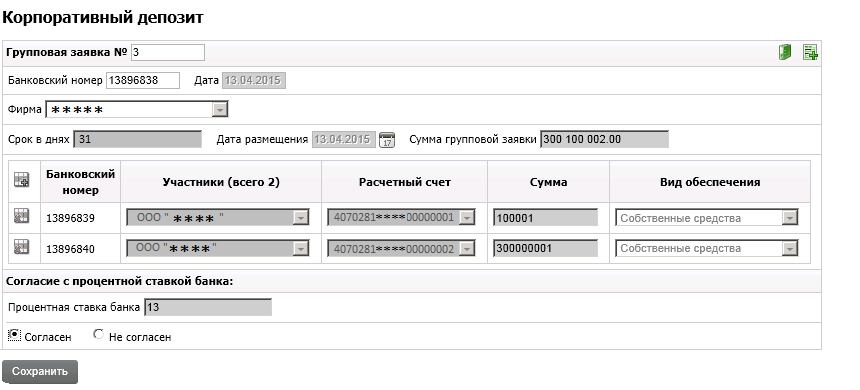Select the Согласен radio button
Viewport: 860px width, 390px height.
15,334
